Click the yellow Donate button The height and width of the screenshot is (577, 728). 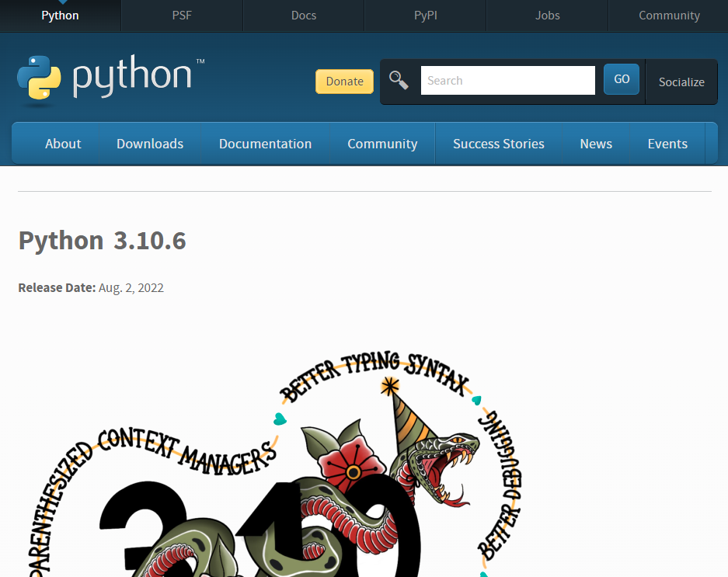point(344,82)
